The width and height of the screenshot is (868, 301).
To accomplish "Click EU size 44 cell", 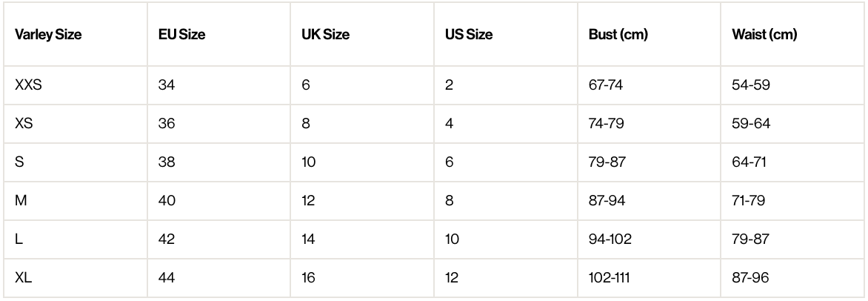I will point(167,278).
